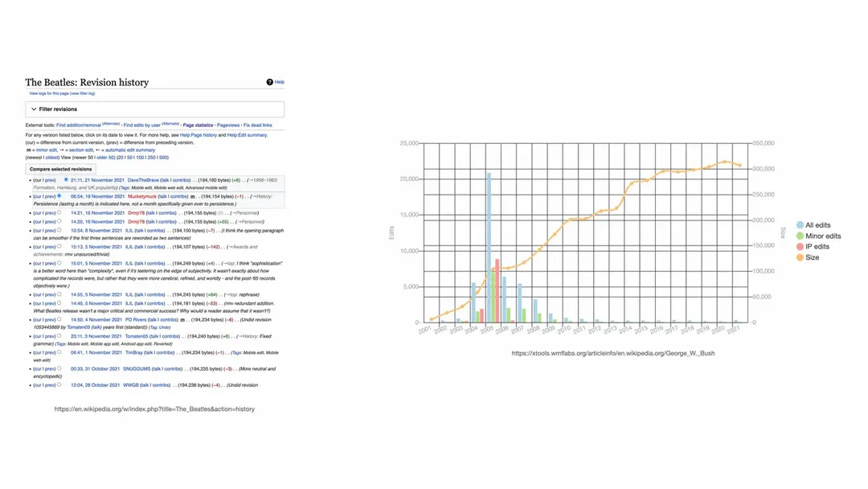
Task: Open the 15:13, 5 November 2021 revision
Action: 96,247
